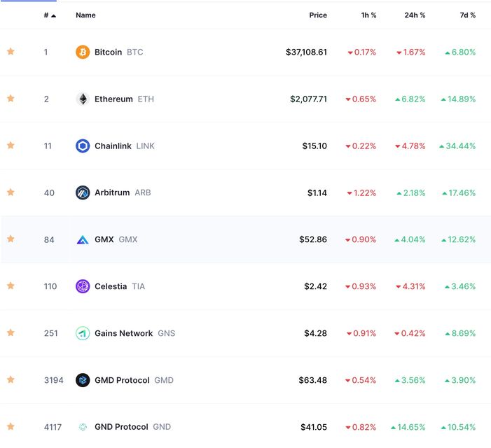Select the Gains Network logo

click(x=83, y=333)
